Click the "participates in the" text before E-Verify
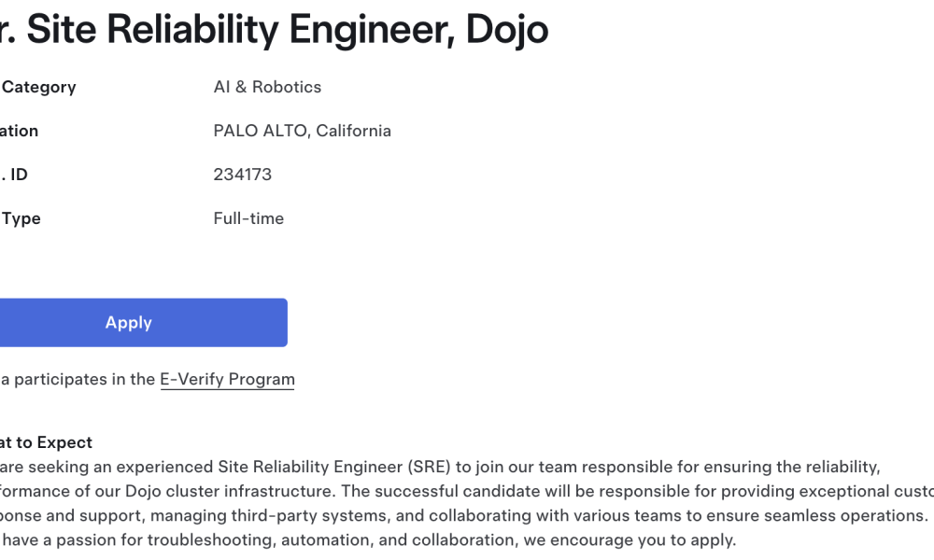This screenshot has height=560, width=934. coord(85,380)
